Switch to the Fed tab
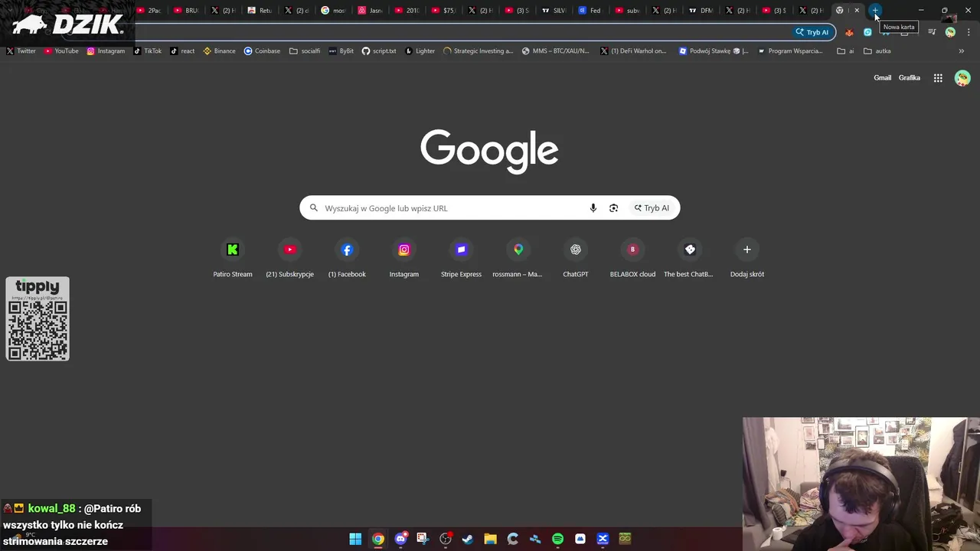Screen dimensions: 980x551 (590, 11)
